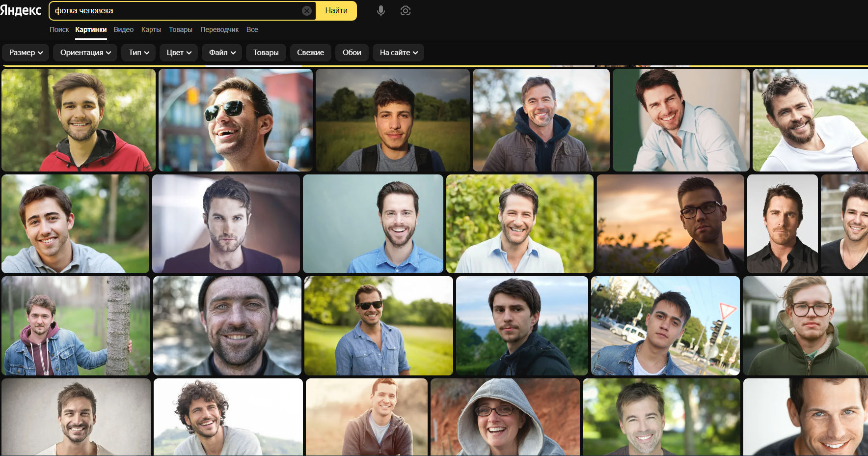Open photo of man in white shirt by hedge
This screenshot has height=456, width=868.
coord(520,224)
